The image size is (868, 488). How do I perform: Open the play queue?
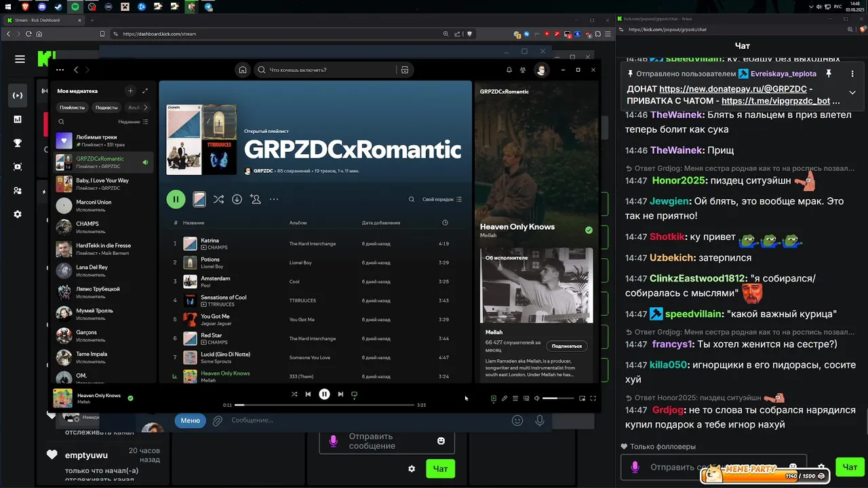click(x=515, y=399)
